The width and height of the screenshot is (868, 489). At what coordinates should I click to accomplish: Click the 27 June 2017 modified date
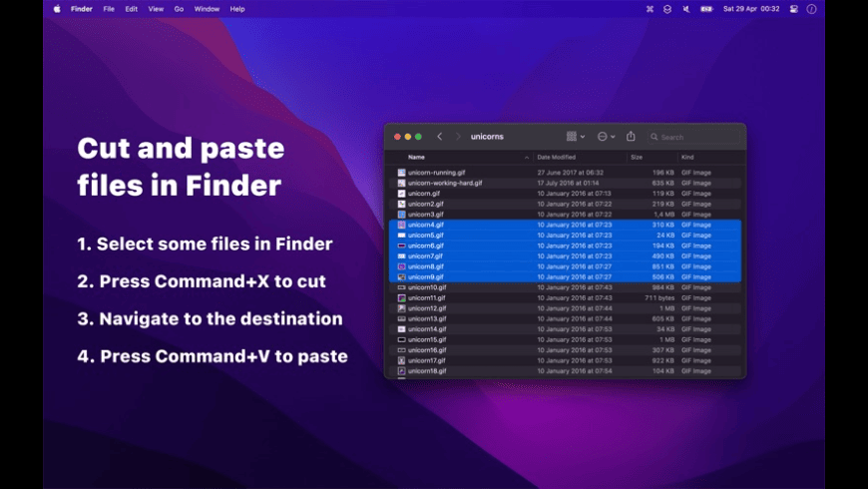570,173
